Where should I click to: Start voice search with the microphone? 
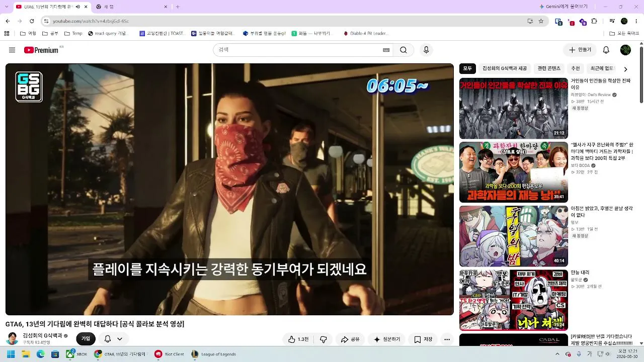click(426, 50)
